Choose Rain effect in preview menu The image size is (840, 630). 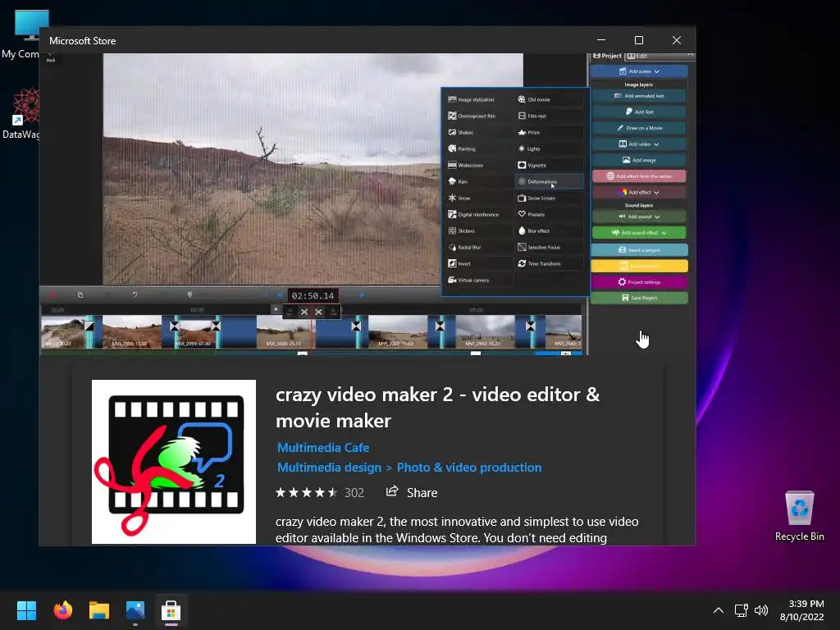(x=478, y=181)
